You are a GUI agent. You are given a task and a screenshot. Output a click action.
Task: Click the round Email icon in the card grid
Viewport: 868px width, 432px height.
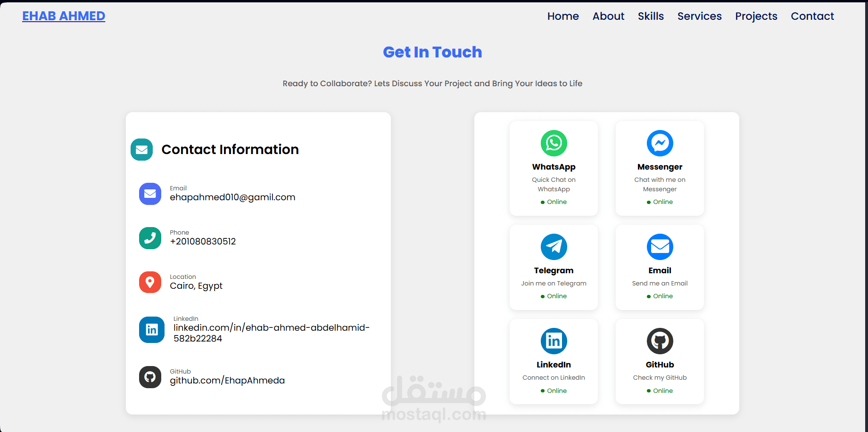click(x=660, y=247)
